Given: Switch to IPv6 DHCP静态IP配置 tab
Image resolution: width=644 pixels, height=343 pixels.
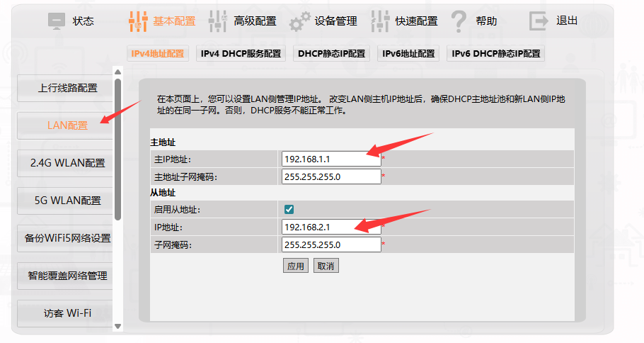Looking at the screenshot, I should click(495, 53).
